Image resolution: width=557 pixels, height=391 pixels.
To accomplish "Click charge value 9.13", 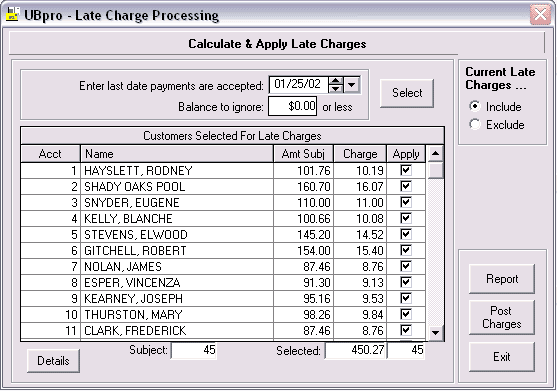I will point(360,282).
